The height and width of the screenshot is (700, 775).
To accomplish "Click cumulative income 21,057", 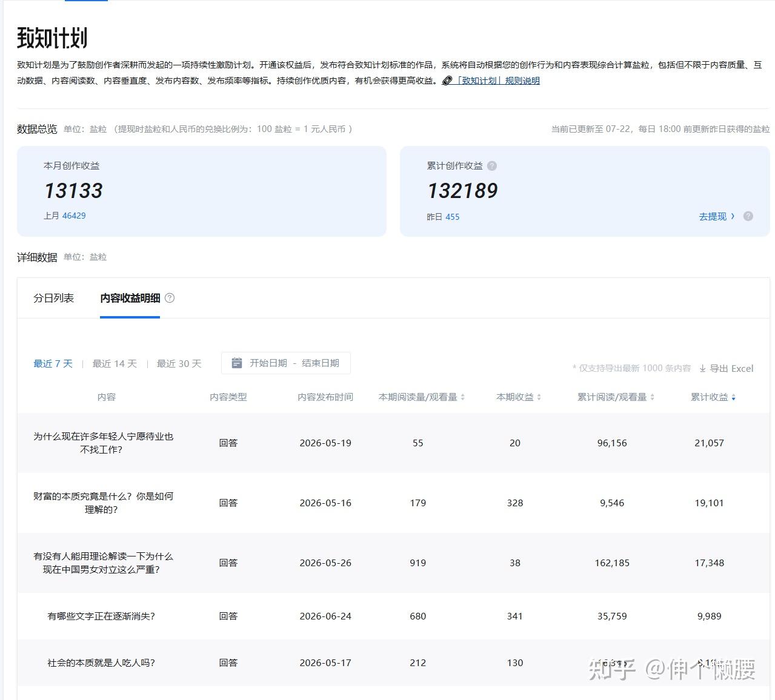I will point(709,443).
